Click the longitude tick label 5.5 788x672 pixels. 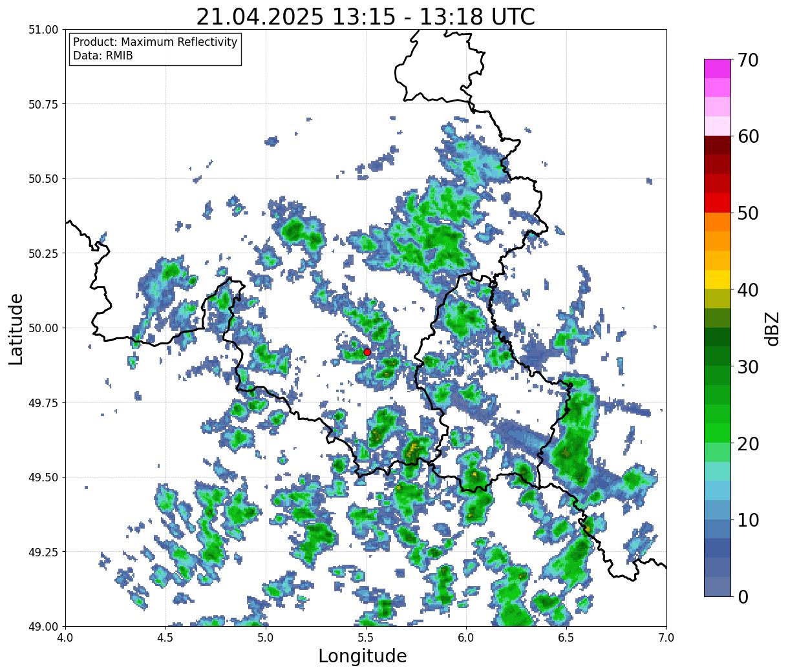(x=366, y=638)
